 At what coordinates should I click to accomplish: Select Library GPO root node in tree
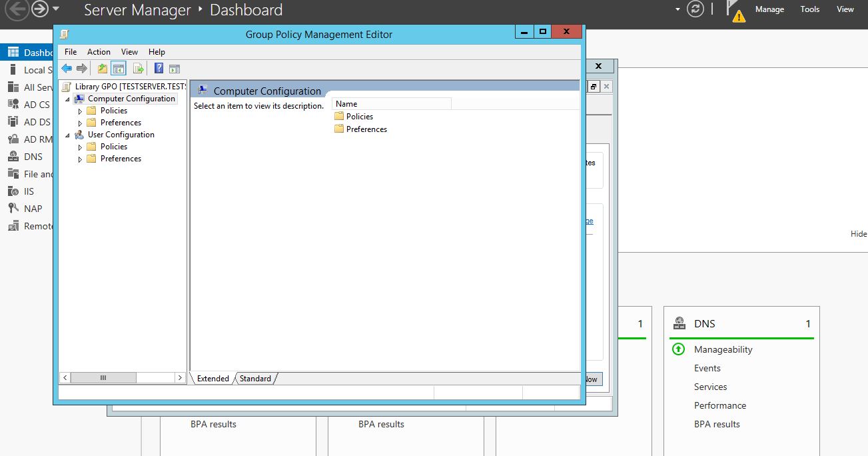[124, 87]
